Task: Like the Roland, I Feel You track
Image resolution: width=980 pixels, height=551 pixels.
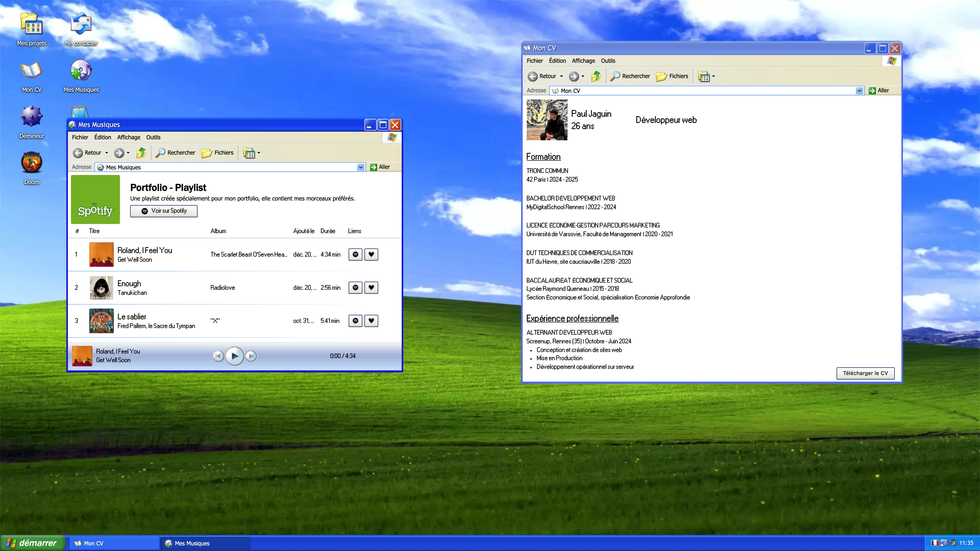Action: click(371, 254)
